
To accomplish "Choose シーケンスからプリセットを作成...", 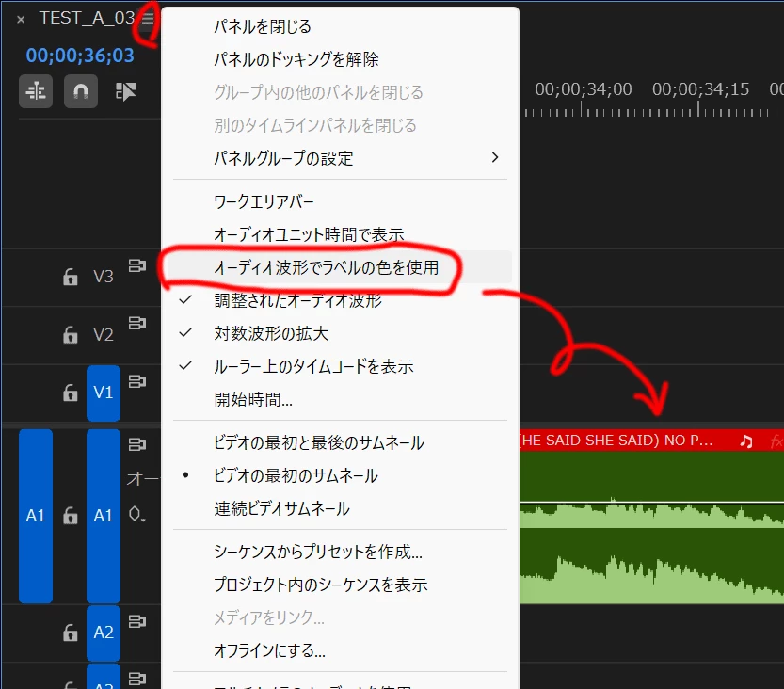I will (340, 552).
